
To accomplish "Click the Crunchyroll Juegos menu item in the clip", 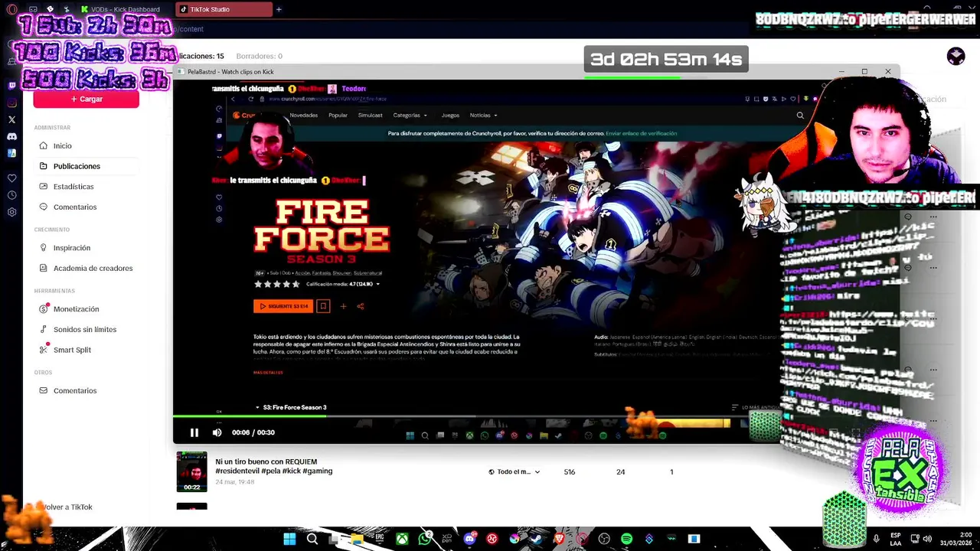I will tap(450, 116).
